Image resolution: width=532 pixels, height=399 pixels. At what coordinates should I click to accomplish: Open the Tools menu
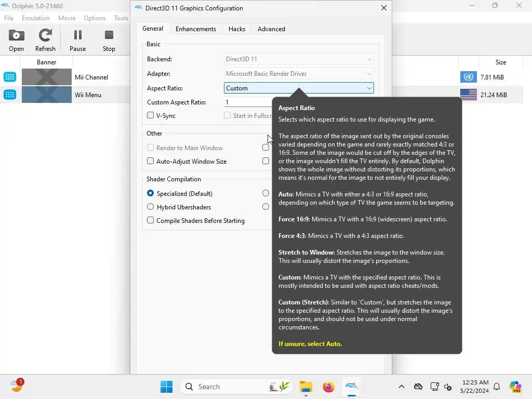coord(121,18)
